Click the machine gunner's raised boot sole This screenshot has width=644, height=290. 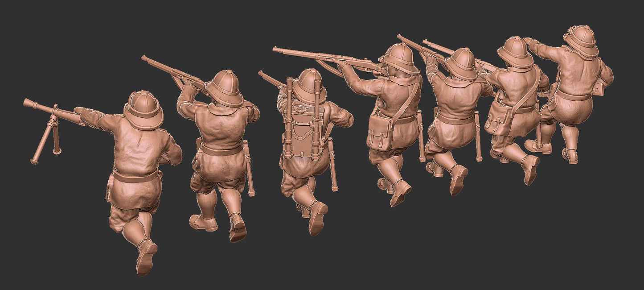pyautogui.click(x=145, y=258)
